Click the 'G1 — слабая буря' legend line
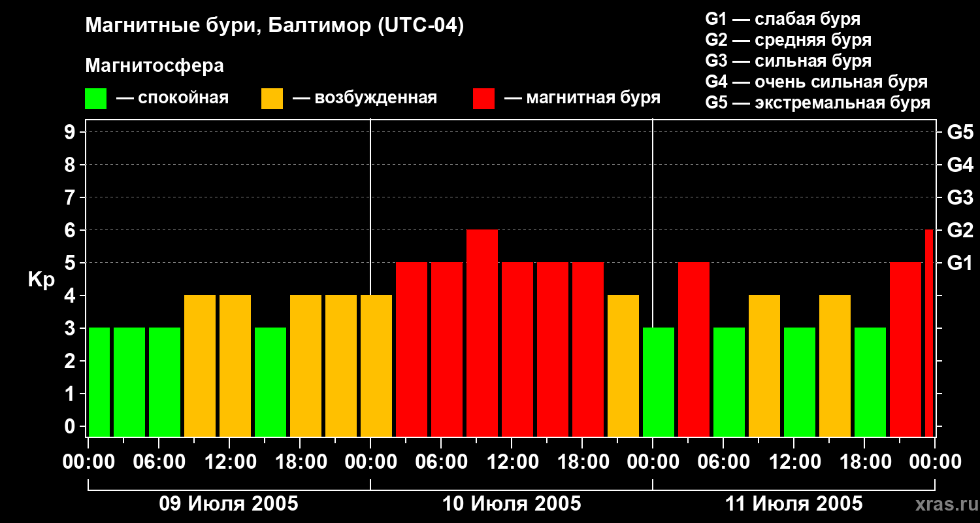 (x=783, y=18)
